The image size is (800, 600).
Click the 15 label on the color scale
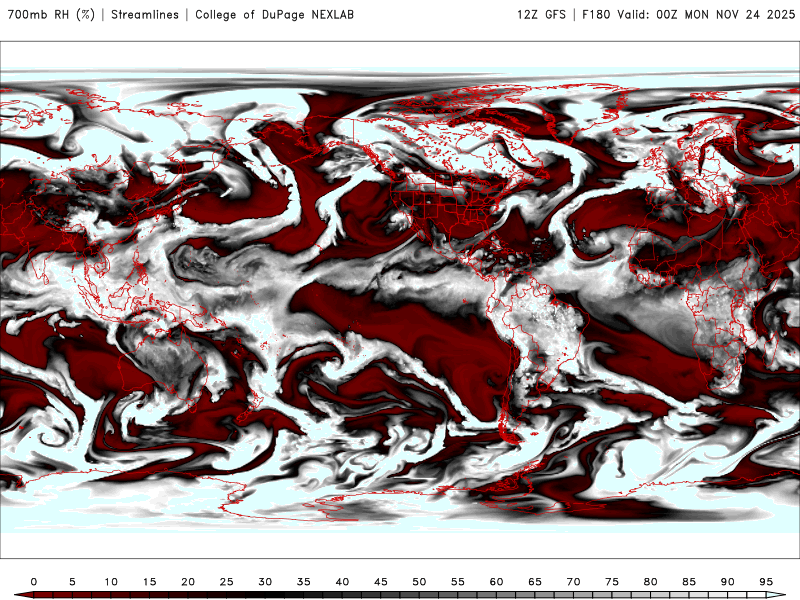tap(149, 582)
